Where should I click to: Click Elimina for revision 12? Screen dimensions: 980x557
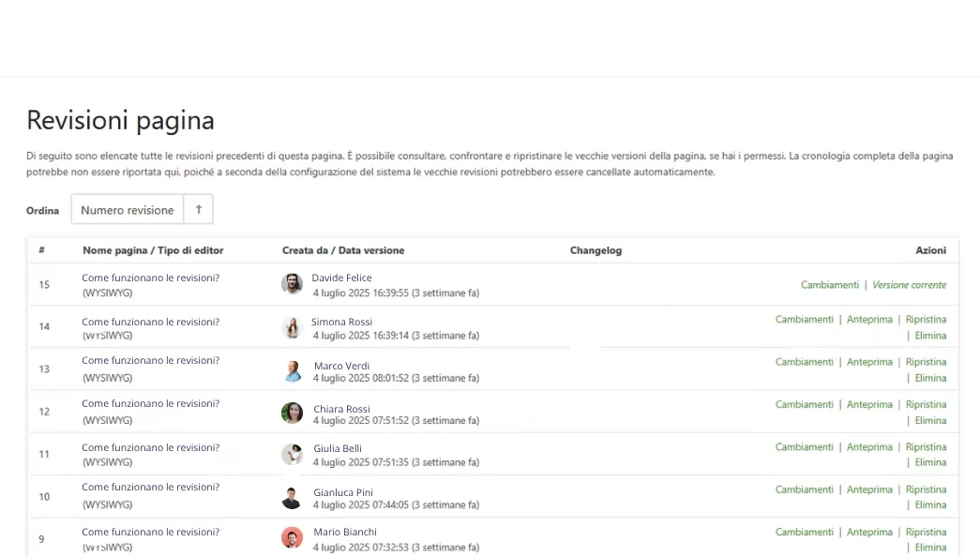930,421
